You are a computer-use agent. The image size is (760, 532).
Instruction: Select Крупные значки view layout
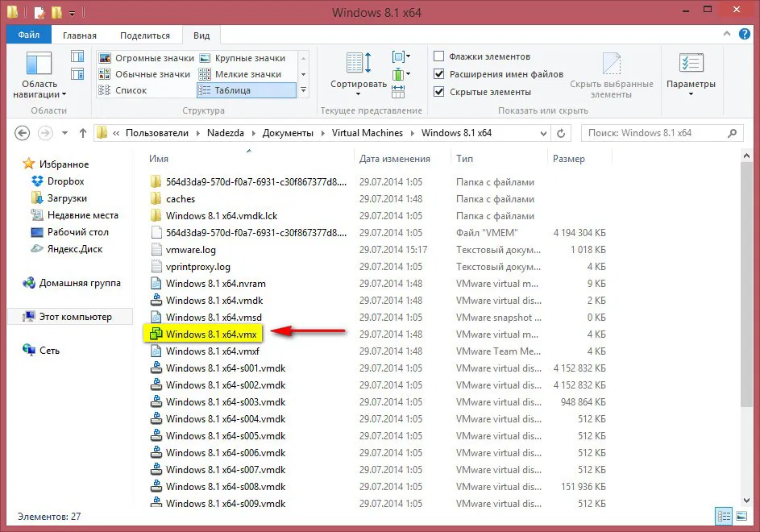[x=243, y=58]
